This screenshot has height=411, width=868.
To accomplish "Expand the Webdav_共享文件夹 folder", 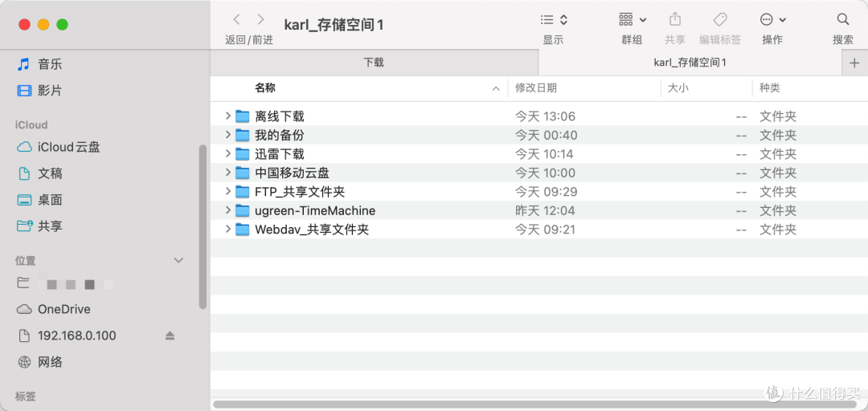I will tap(227, 229).
